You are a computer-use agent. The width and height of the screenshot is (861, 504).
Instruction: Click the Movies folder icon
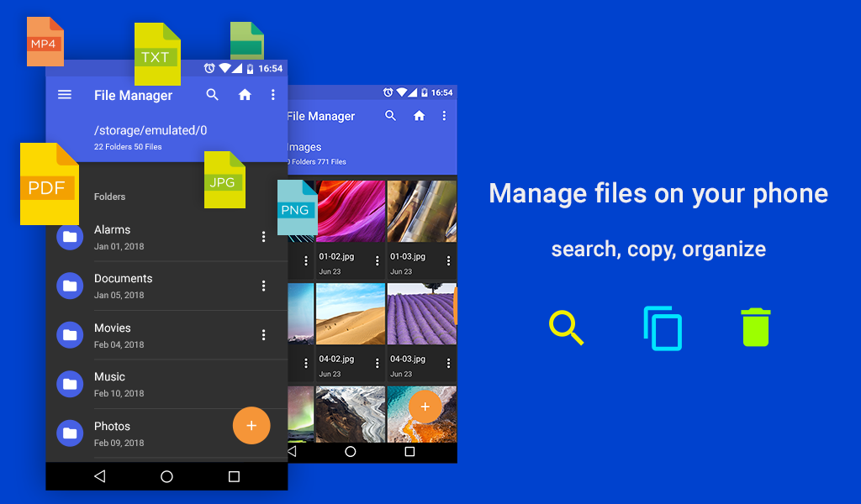(70, 335)
